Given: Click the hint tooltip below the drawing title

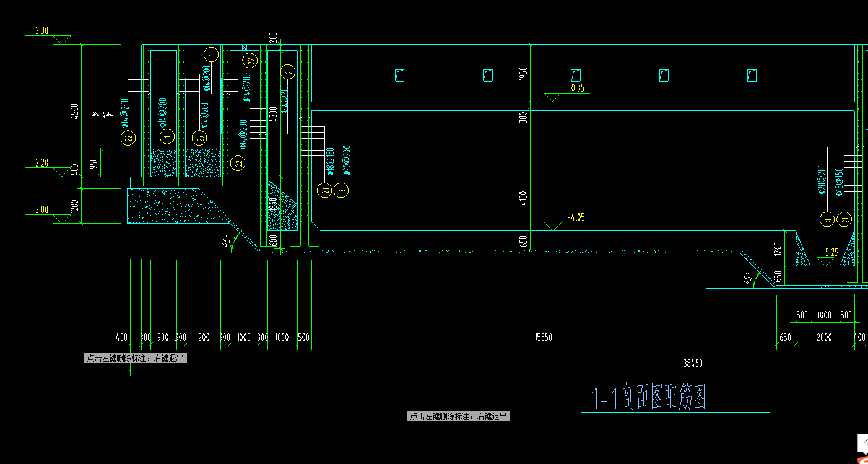Looking at the screenshot, I should (x=459, y=417).
